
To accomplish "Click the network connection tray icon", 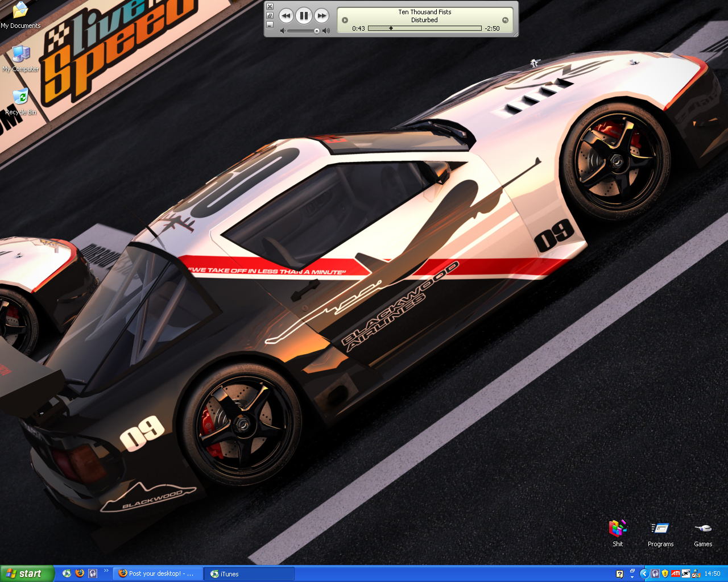I will pyautogui.click(x=686, y=574).
